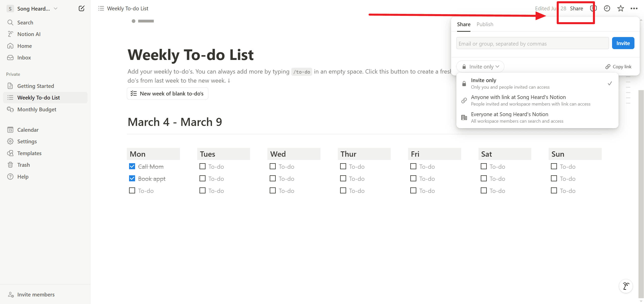Enable a blank Monday To-do checkbox
This screenshot has height=304, width=644.
coord(132,190)
